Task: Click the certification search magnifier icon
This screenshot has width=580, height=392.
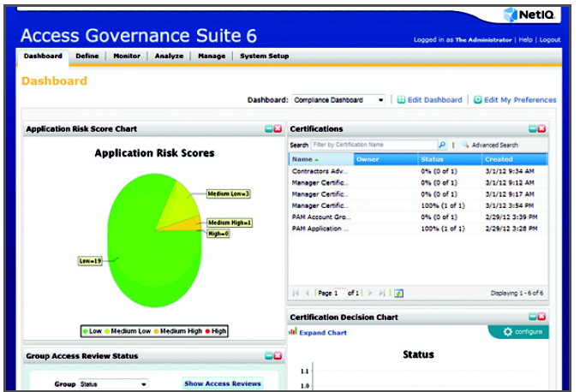Action: (x=442, y=145)
